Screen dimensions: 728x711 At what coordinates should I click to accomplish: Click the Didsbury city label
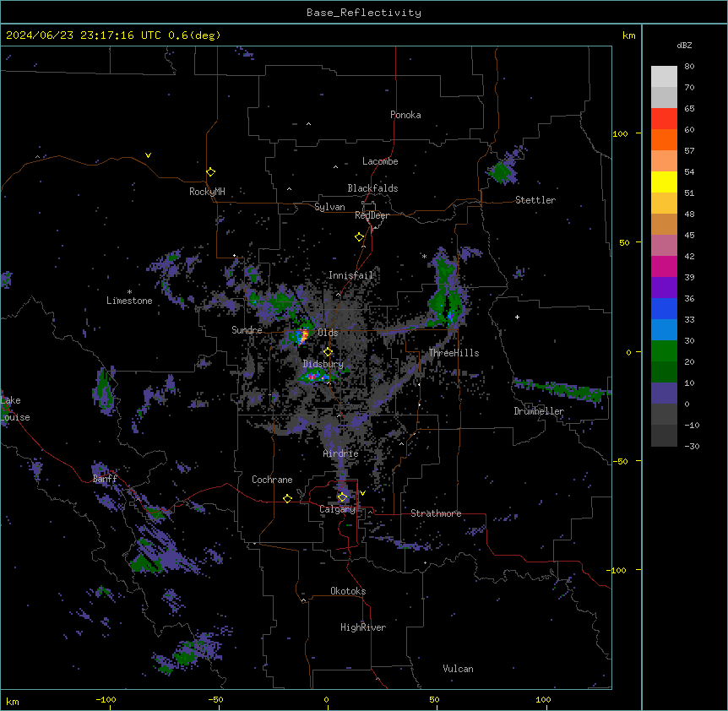point(323,364)
